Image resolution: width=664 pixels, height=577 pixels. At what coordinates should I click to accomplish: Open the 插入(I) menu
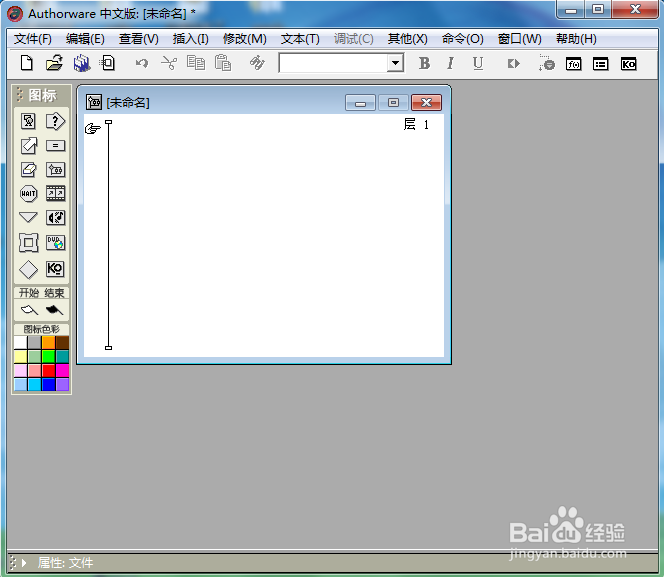point(191,39)
